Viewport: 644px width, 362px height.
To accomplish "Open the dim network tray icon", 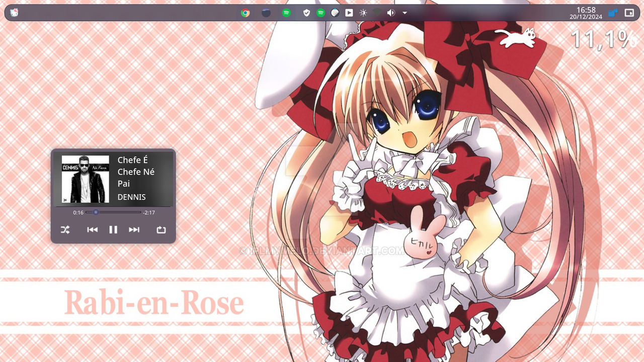I will [x=377, y=13].
